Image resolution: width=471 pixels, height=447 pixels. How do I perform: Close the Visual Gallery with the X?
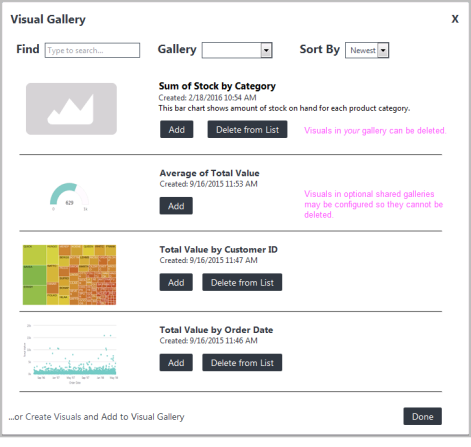pos(455,19)
